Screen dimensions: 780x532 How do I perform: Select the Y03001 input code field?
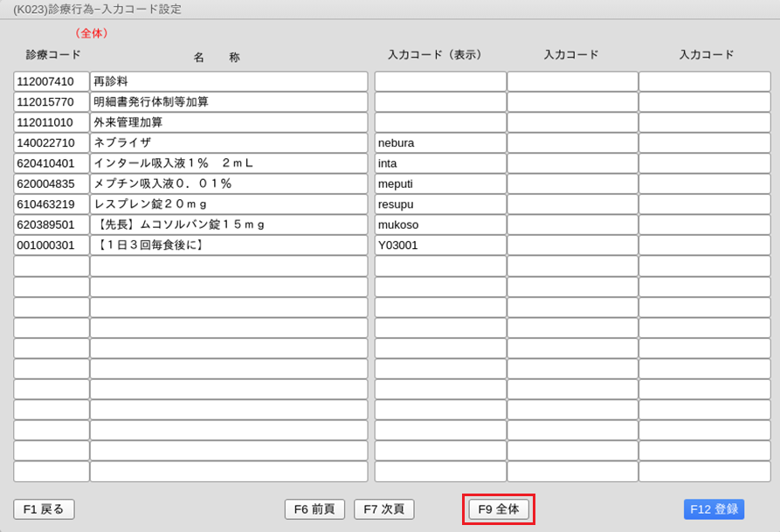[x=440, y=245]
